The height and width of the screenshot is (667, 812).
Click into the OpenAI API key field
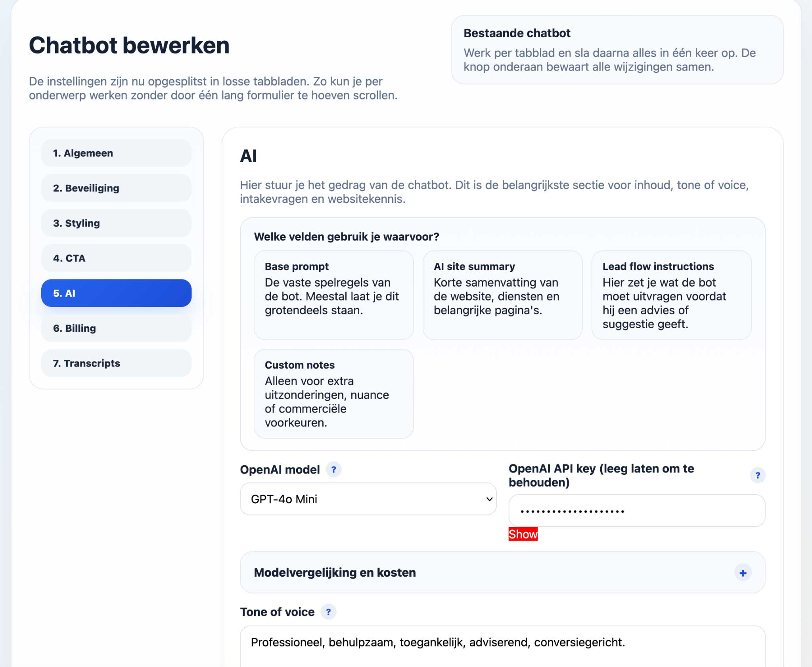pos(636,511)
